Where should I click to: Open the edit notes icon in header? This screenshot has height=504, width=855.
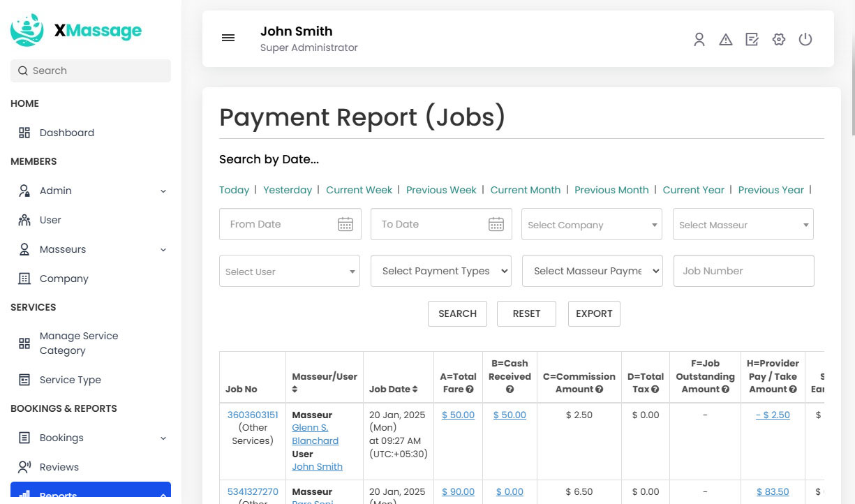pyautogui.click(x=752, y=40)
